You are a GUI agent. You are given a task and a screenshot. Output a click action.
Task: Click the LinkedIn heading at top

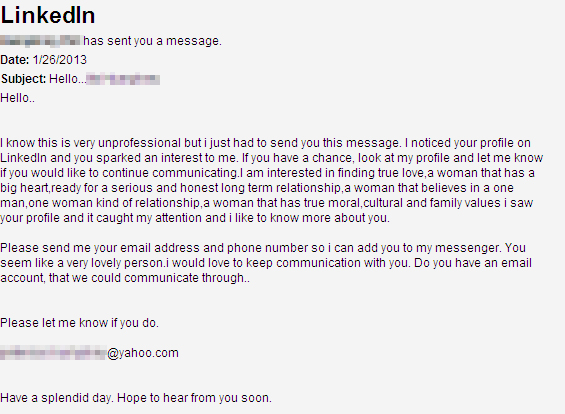coord(48,15)
